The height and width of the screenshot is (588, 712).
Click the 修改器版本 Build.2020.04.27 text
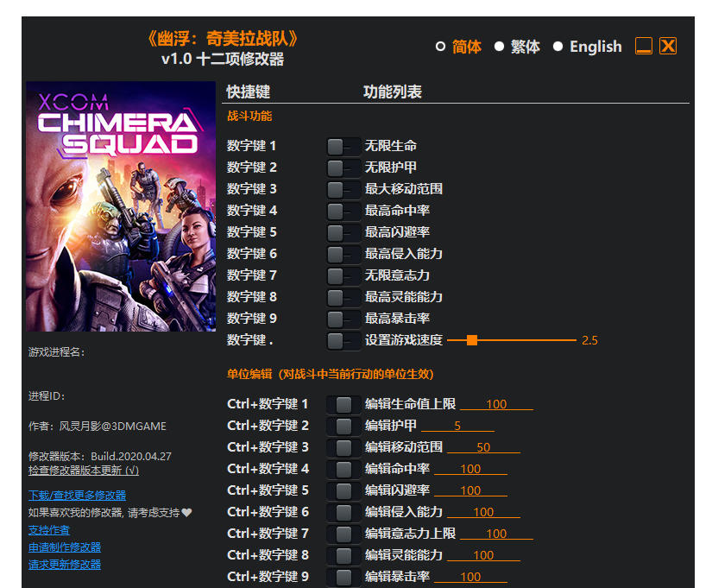tap(100, 456)
